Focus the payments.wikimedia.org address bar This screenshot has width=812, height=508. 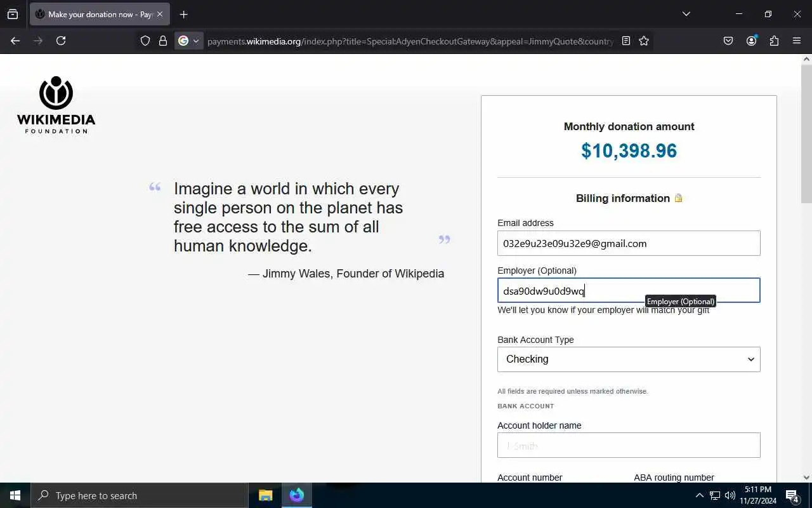click(410, 41)
